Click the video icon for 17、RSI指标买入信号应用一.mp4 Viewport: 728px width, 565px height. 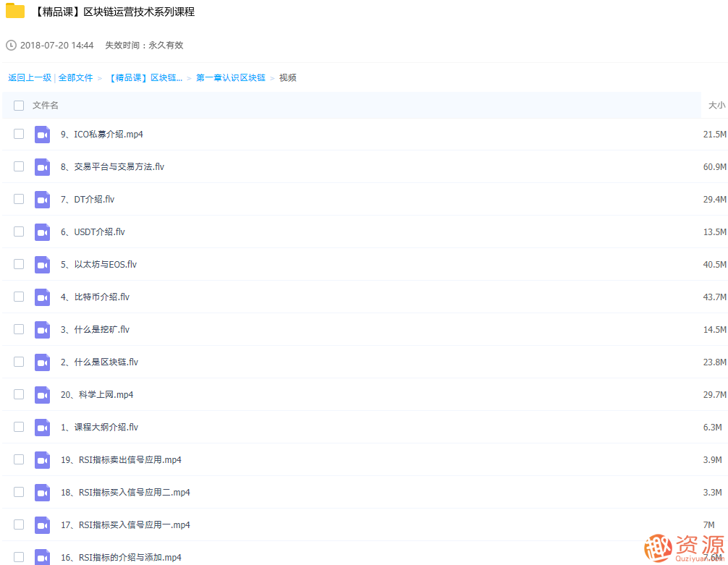[42, 525]
